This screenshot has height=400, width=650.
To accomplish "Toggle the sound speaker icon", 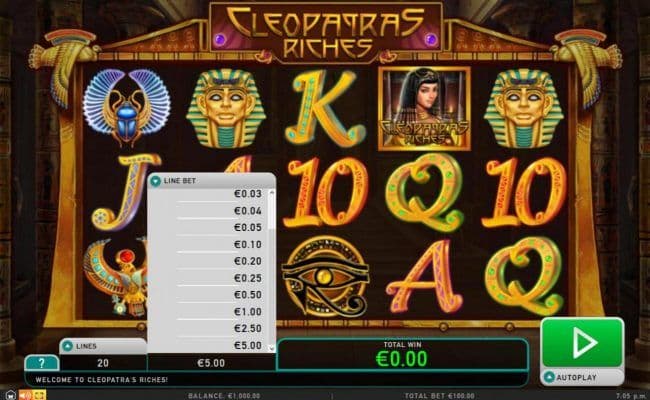I will [25, 395].
